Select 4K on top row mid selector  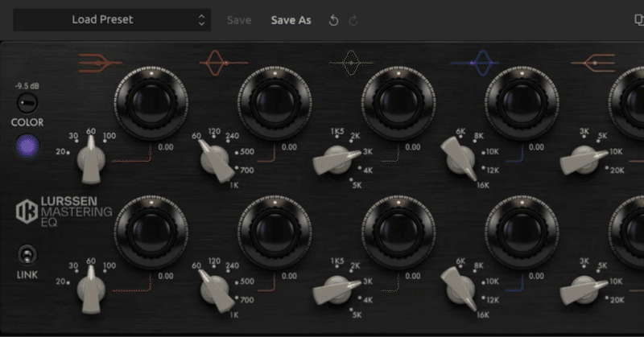pyautogui.click(x=368, y=170)
